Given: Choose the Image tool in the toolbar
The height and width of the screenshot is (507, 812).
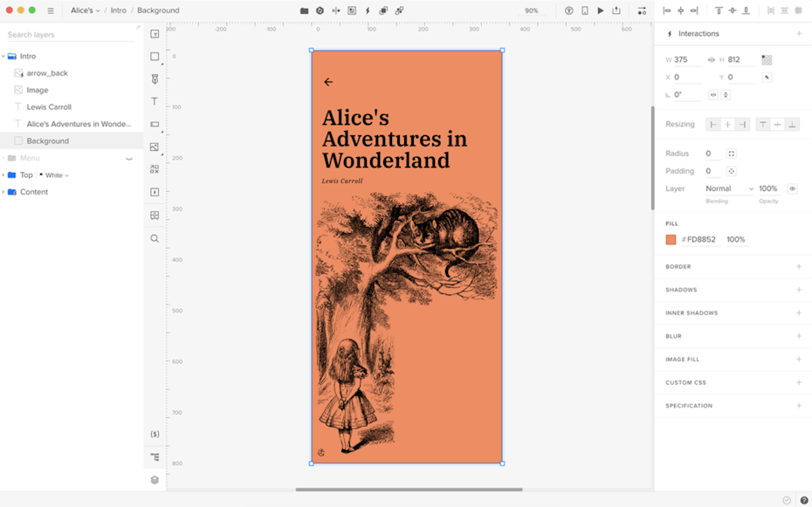Looking at the screenshot, I should (155, 147).
